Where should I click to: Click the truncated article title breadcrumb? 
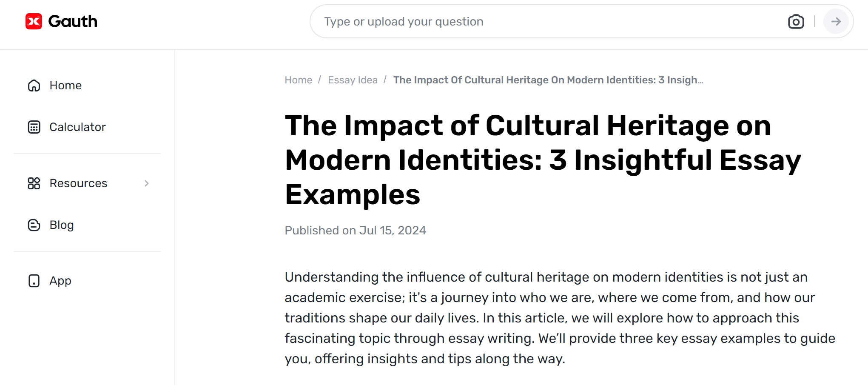pos(548,80)
